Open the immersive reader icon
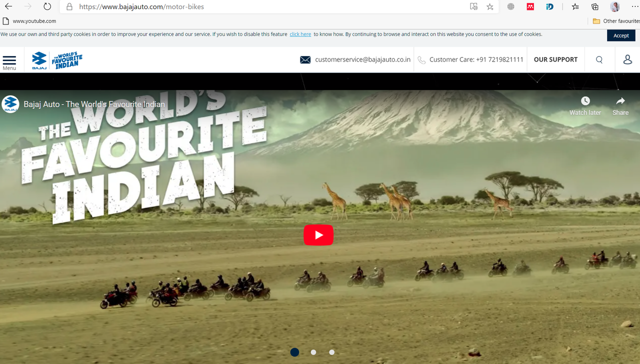Image resolution: width=640 pixels, height=364 pixels. [x=473, y=6]
